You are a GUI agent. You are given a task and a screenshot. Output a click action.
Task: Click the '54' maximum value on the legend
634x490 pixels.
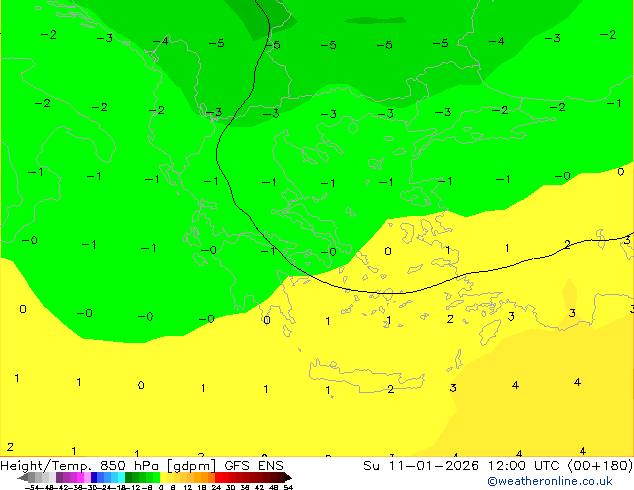click(x=288, y=488)
